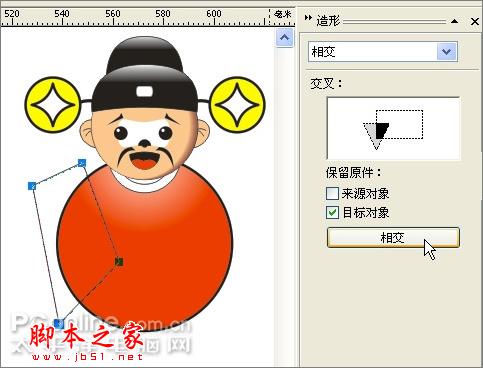Uncheck the 目标对象 checkbox

point(332,213)
